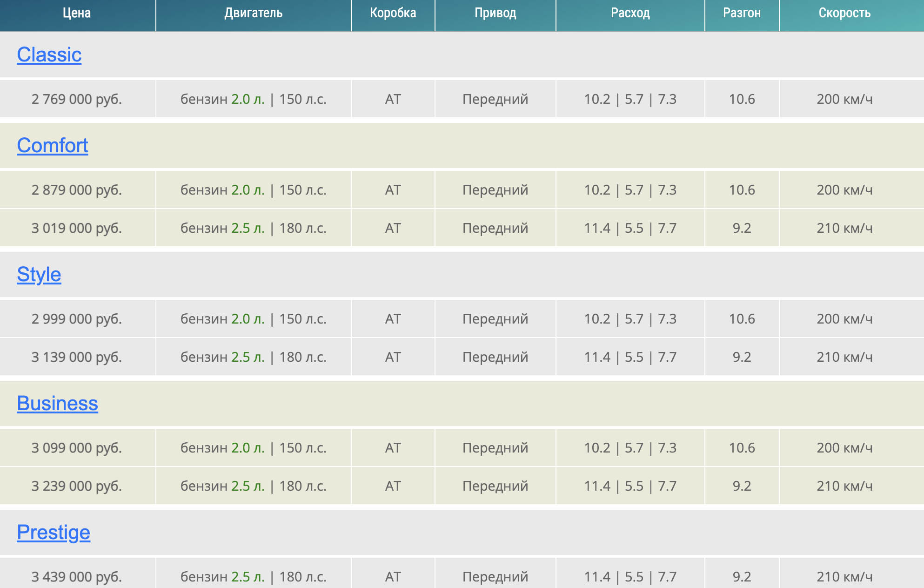Click the 3 439 000 руб. Prestige price

pyautogui.click(x=77, y=577)
